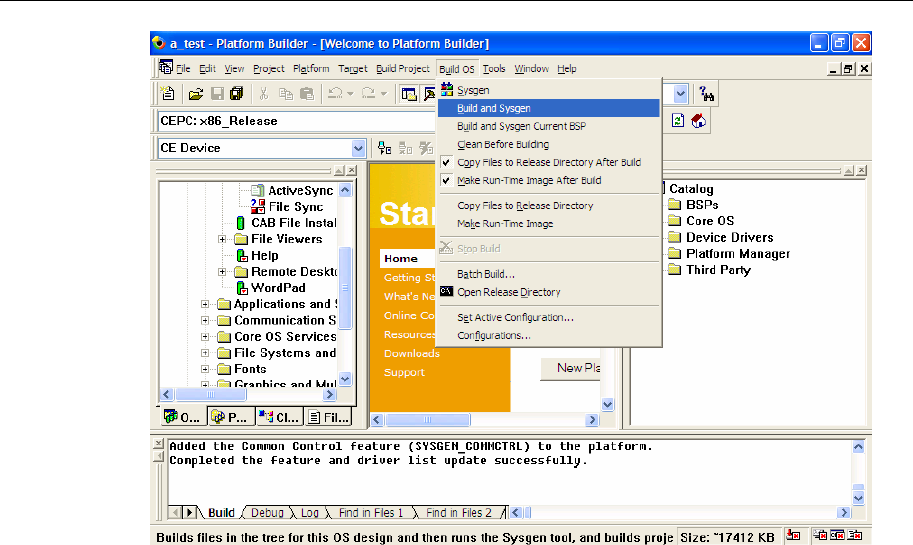Switch to the Fil... workspace tab
This screenshot has width=913, height=545.
(x=329, y=417)
